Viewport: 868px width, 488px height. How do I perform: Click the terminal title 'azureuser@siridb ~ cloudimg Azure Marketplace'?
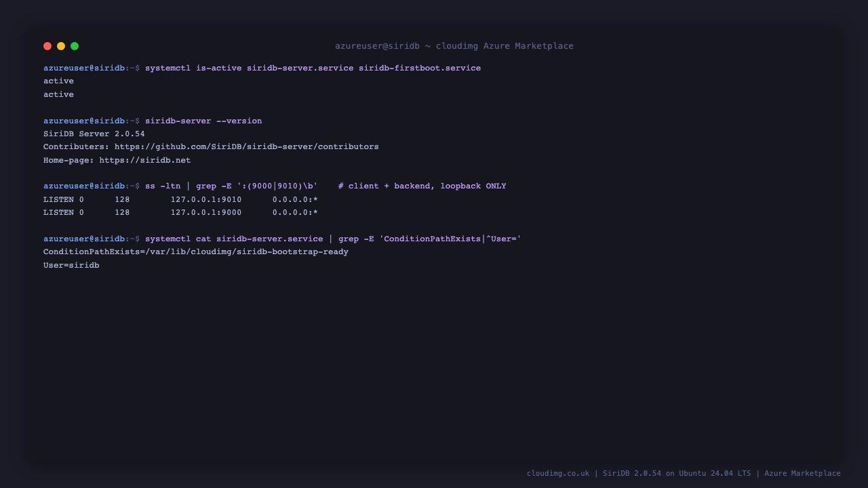click(x=454, y=46)
